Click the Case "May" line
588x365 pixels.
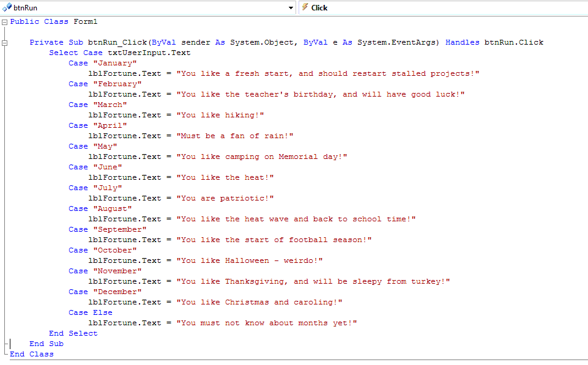[x=92, y=147]
